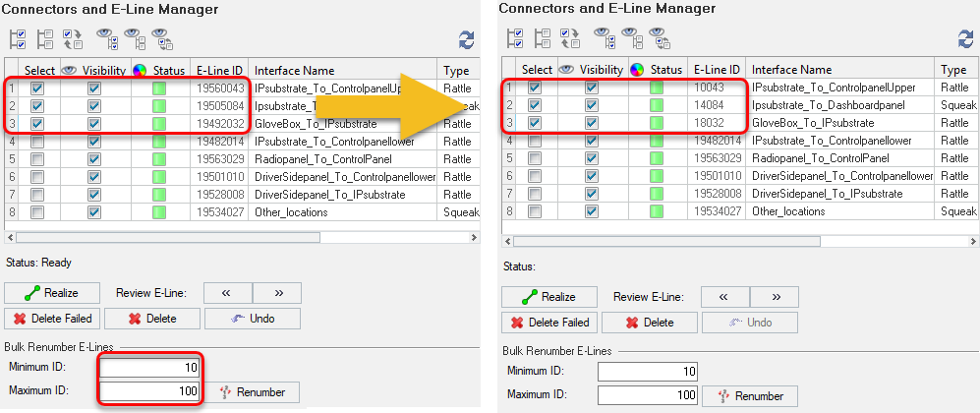Click next E-Line review button, left panel
Image resolution: width=980 pixels, height=413 pixels.
pyautogui.click(x=277, y=292)
